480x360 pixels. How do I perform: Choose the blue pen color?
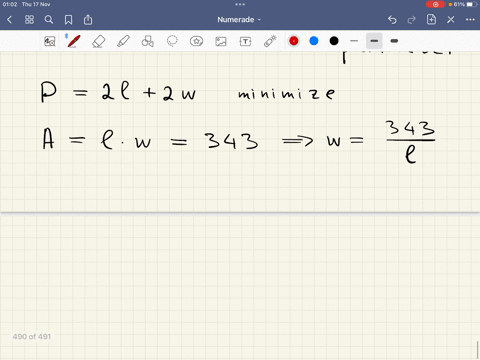[314, 41]
